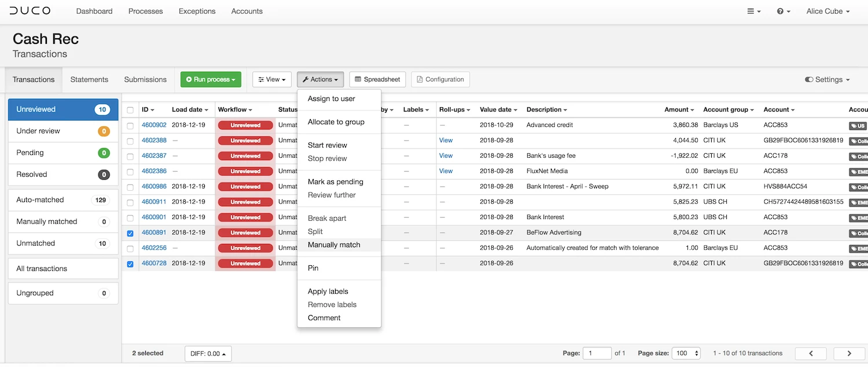Go to the previous page arrow

[x=811, y=353]
